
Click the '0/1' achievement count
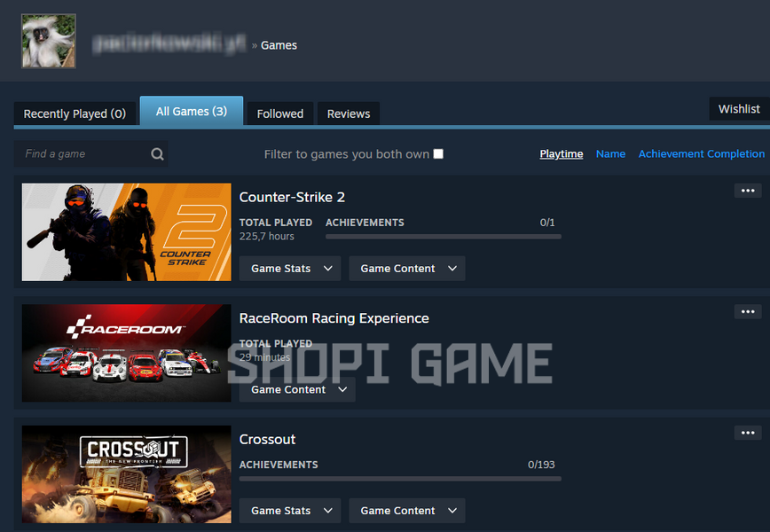[547, 223]
